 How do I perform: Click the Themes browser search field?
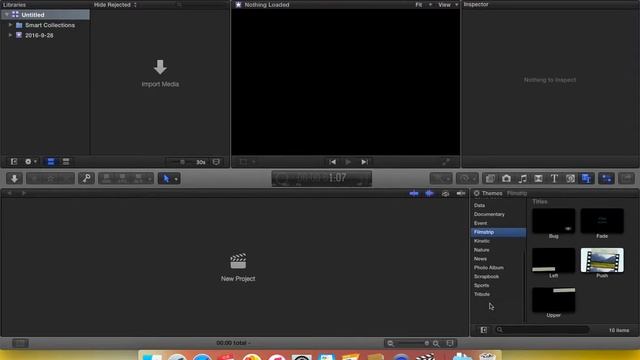pyautogui.click(x=542, y=330)
